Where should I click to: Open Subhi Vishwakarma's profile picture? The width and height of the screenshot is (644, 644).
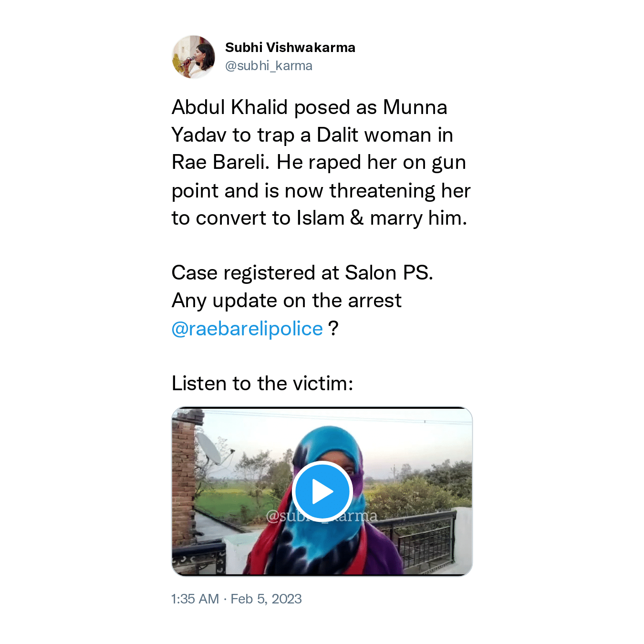193,57
